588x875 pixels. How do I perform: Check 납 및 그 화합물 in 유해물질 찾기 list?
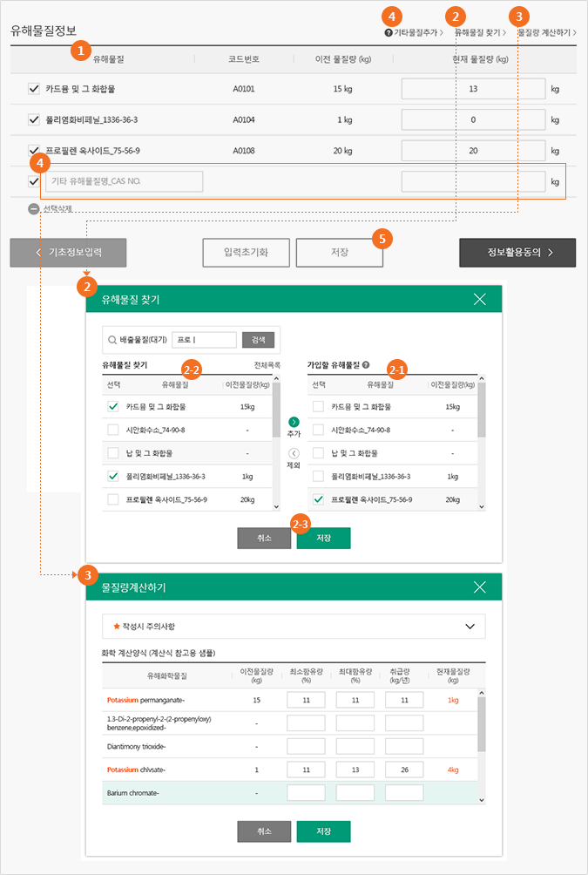[113, 453]
